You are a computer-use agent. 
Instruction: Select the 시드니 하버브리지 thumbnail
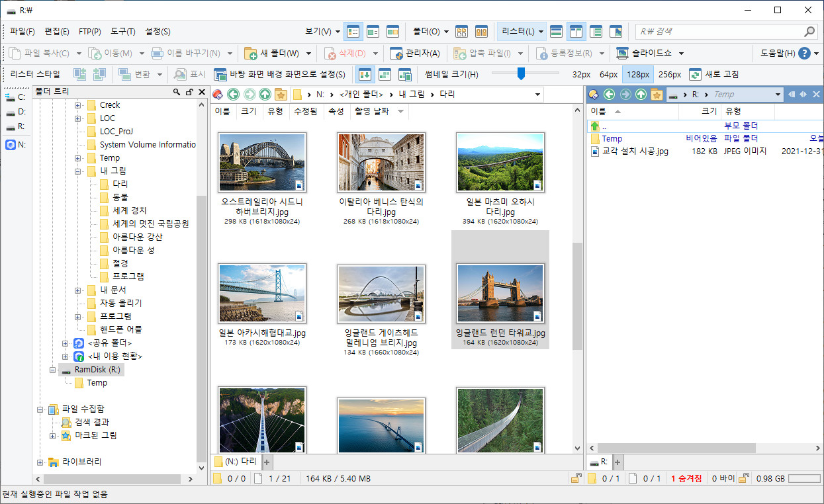click(x=262, y=162)
